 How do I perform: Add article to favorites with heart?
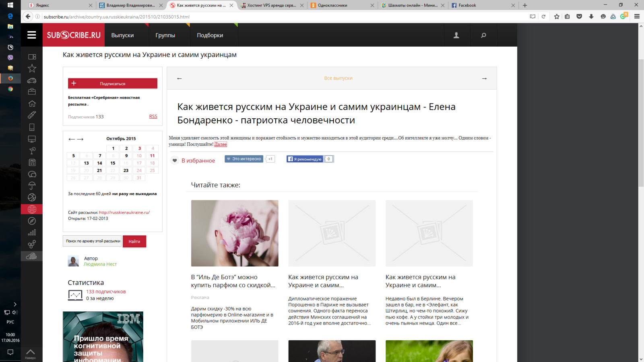click(x=175, y=160)
